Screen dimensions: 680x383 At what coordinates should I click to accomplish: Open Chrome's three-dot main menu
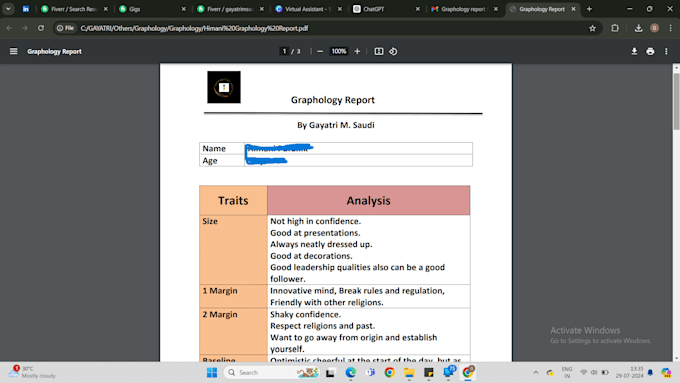click(670, 28)
